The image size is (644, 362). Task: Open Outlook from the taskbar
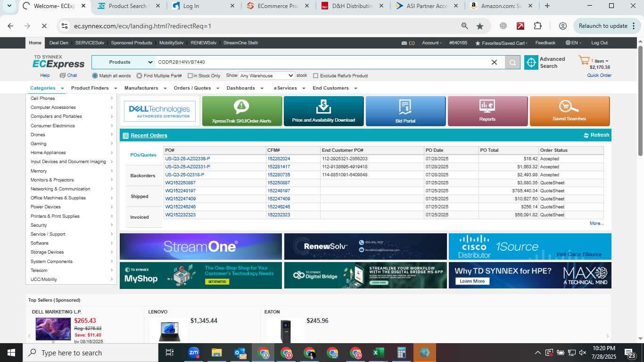[240, 353]
